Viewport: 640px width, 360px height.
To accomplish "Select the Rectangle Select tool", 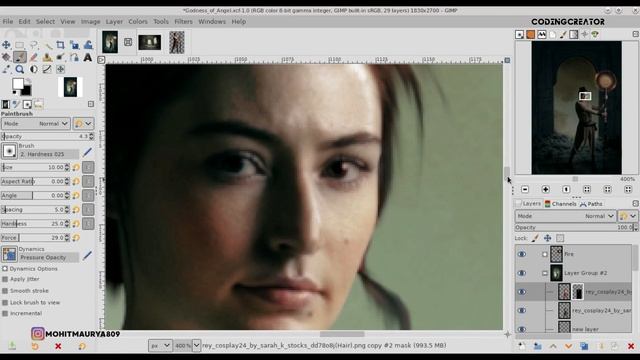I will pos(20,44).
